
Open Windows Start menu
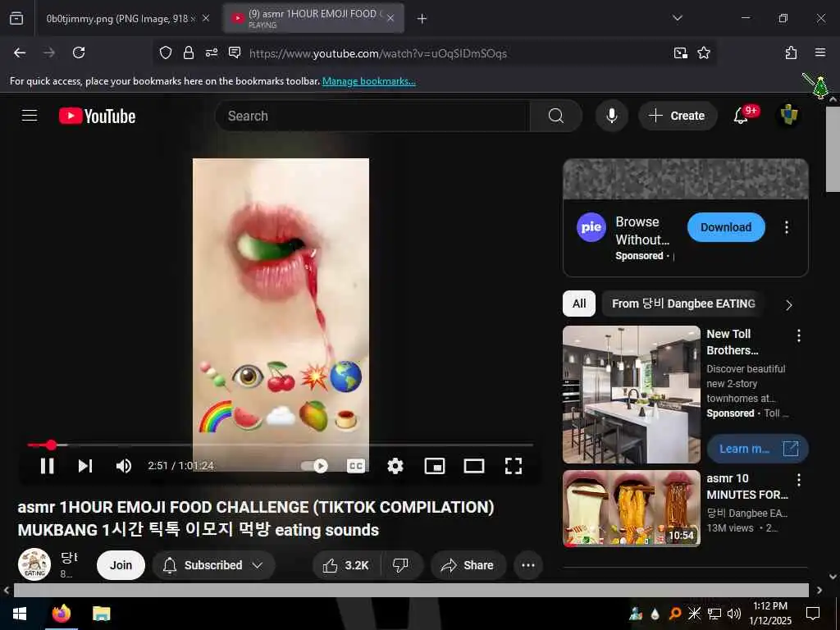[20, 614]
